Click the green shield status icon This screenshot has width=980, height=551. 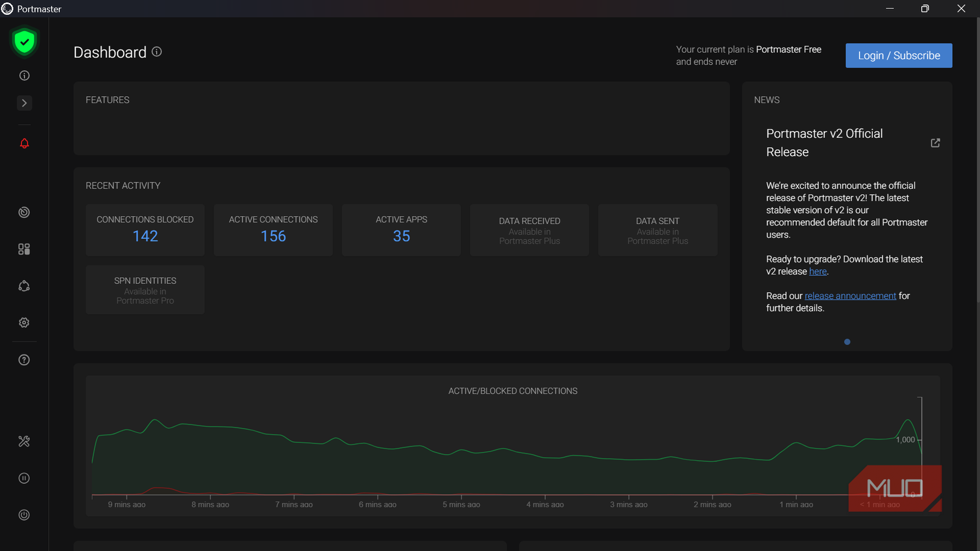[24, 42]
